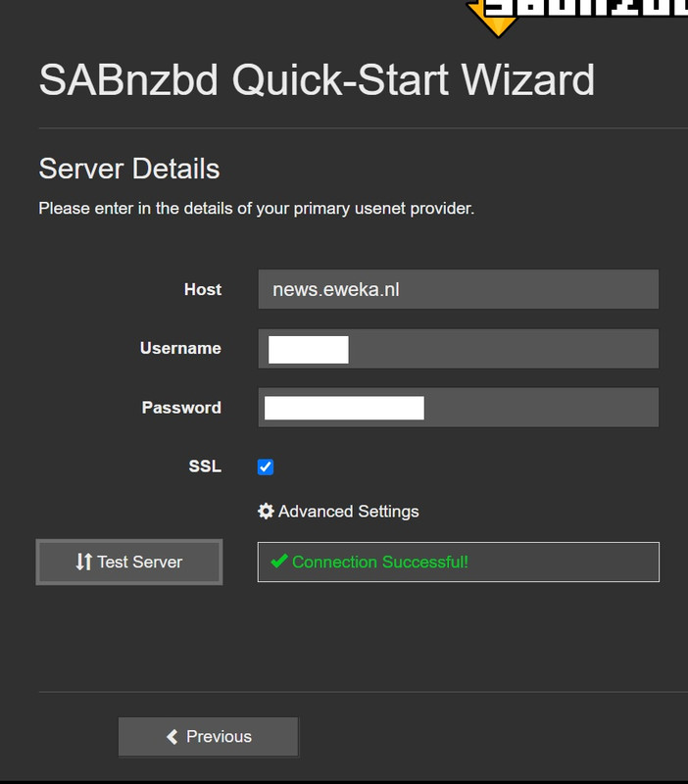Image resolution: width=688 pixels, height=784 pixels.
Task: Click the Connection Successful! message
Action: coord(458,562)
